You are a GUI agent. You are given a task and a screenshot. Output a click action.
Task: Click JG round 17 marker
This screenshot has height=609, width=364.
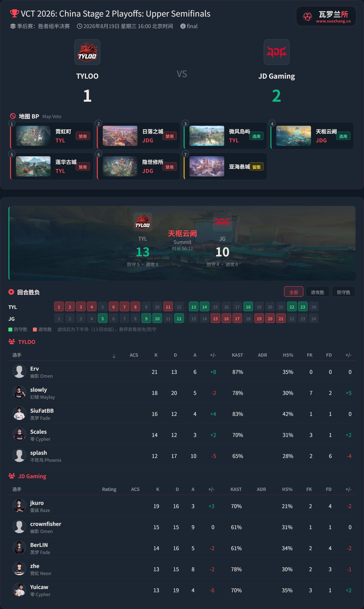[237, 319]
